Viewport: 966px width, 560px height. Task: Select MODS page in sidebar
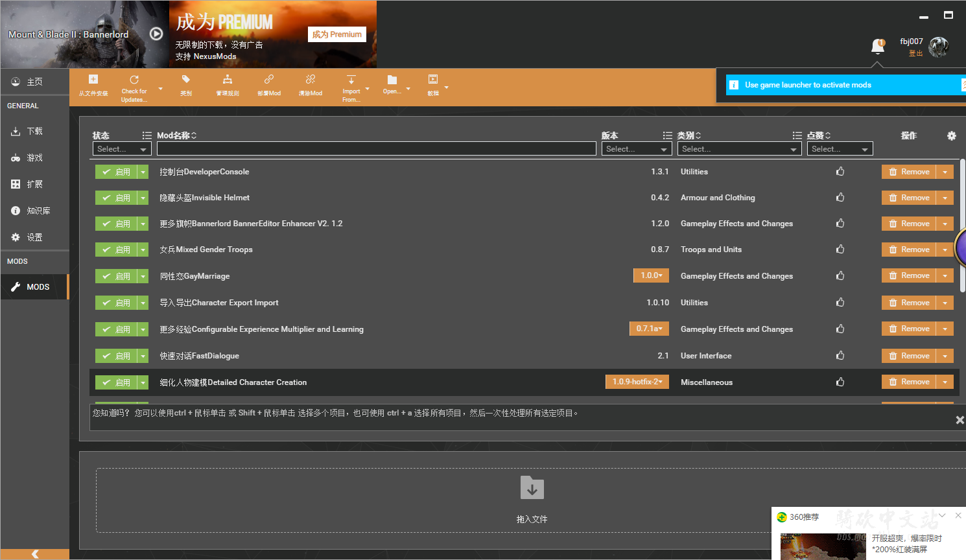[35, 286]
